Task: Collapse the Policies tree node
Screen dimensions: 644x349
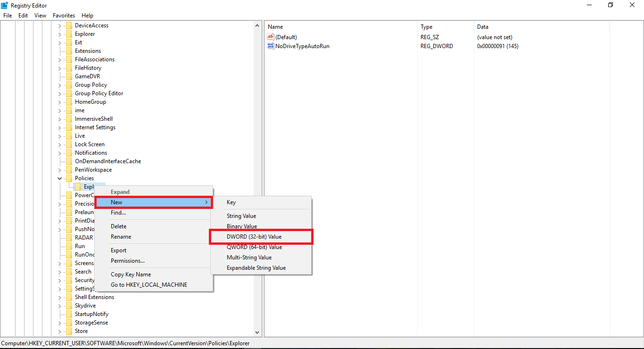Action: tap(59, 178)
